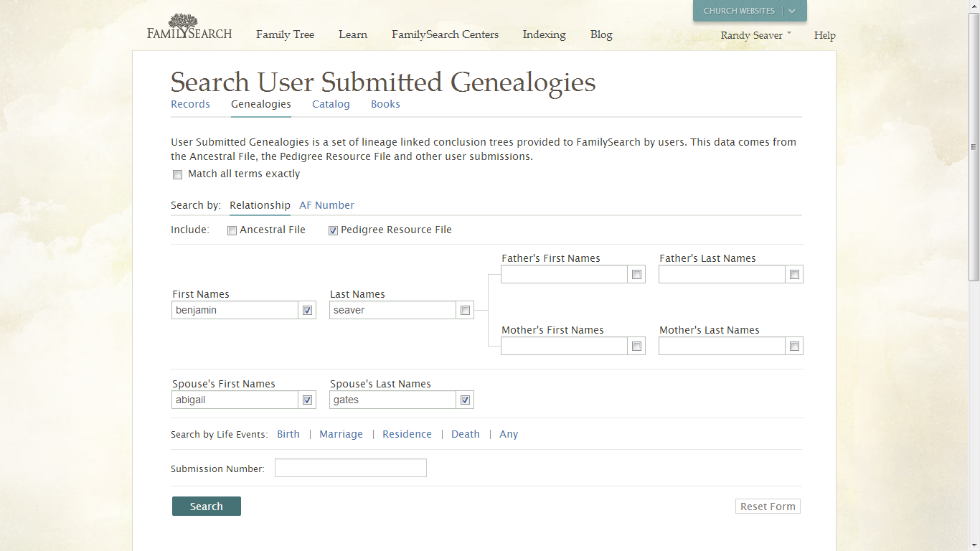The image size is (980, 551).
Task: Focus the Father's Last Names field
Action: 722,274
